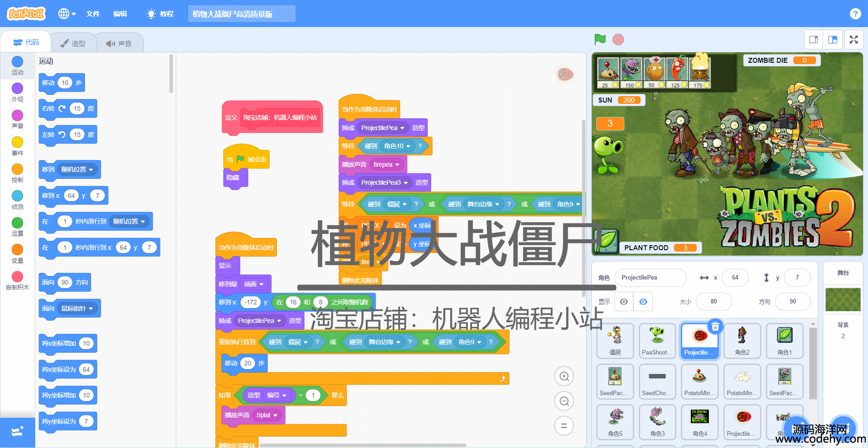
Task: Open the ProjectilePea3 costume dropdown
Action: point(385,183)
